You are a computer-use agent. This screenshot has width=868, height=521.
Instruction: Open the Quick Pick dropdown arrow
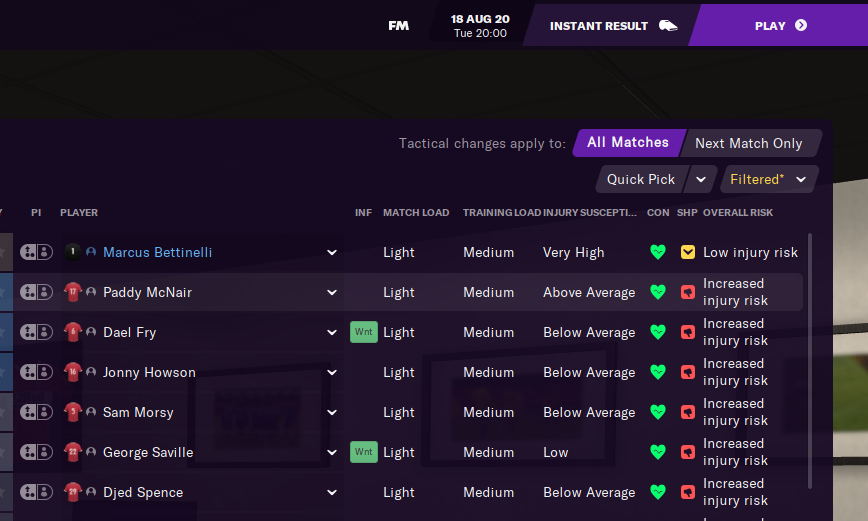[x=701, y=179]
